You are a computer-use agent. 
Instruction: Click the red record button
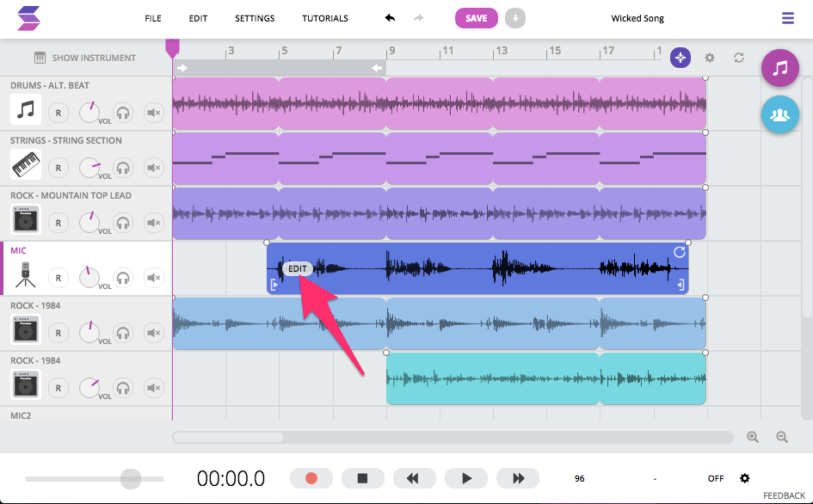tap(311, 478)
